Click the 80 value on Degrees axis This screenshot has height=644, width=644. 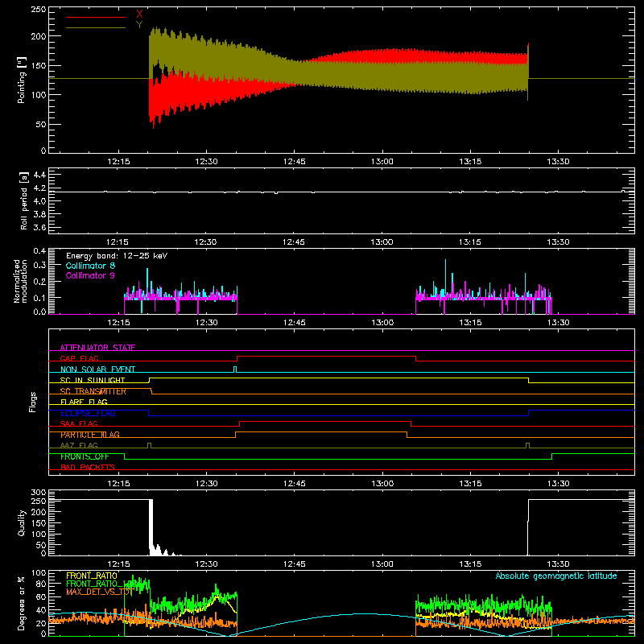pyautogui.click(x=42, y=584)
